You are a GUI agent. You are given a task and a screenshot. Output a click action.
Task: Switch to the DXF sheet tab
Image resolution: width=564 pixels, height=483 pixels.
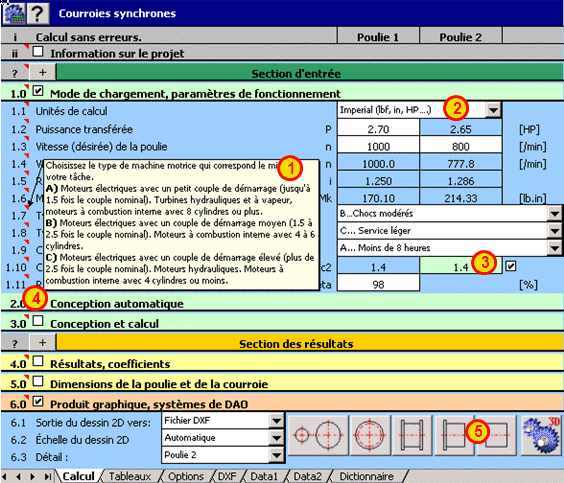[227, 476]
